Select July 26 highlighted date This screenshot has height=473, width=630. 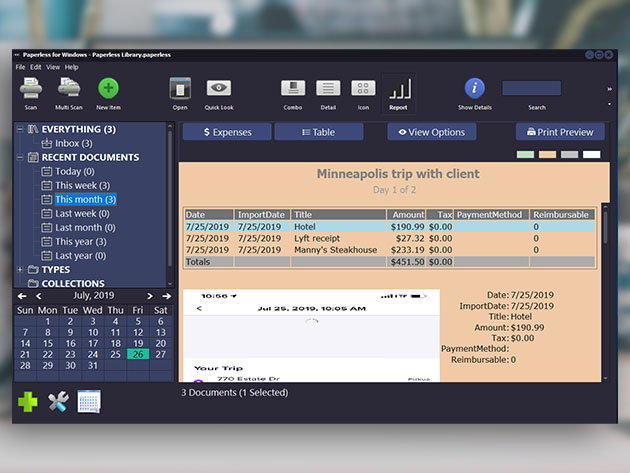coord(138,354)
